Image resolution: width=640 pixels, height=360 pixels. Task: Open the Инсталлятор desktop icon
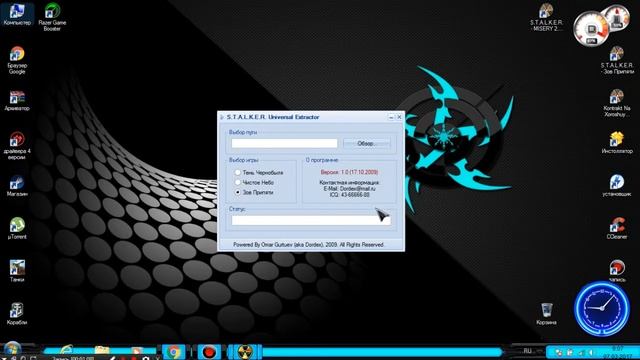click(617, 143)
